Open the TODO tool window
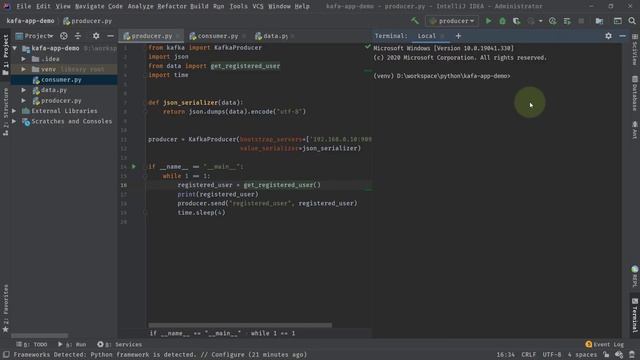The height and width of the screenshot is (360, 640). point(31,344)
